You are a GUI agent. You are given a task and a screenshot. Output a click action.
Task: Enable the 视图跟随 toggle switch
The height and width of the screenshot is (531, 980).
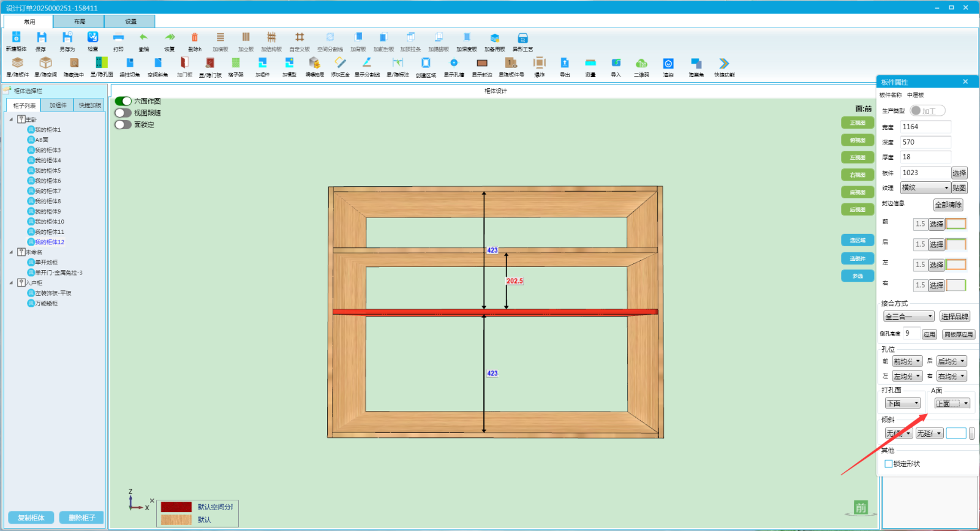[123, 113]
